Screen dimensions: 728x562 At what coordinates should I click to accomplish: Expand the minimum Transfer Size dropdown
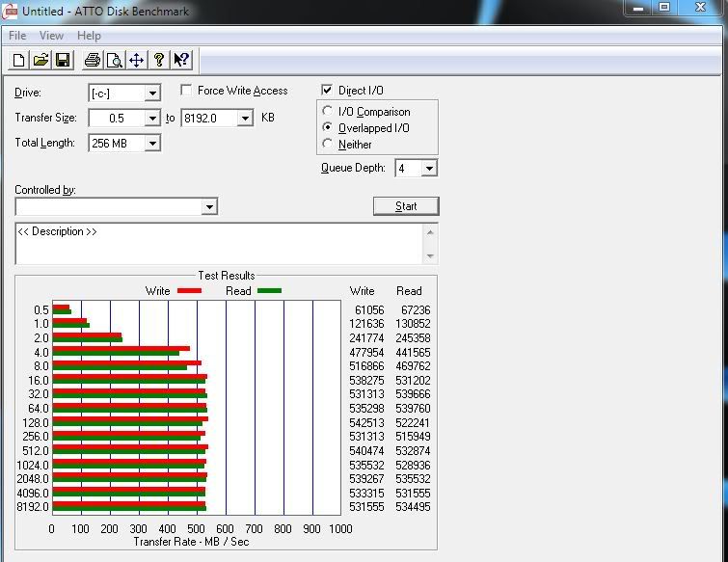coord(152,119)
